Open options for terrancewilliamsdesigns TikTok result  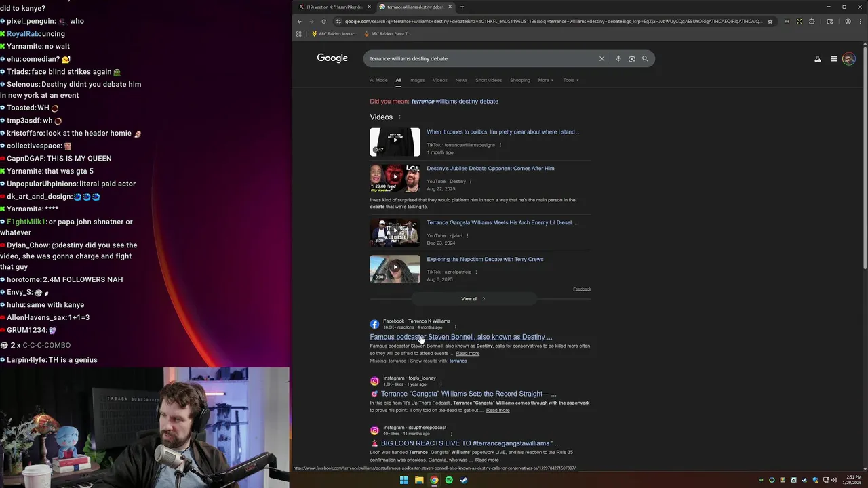click(500, 145)
